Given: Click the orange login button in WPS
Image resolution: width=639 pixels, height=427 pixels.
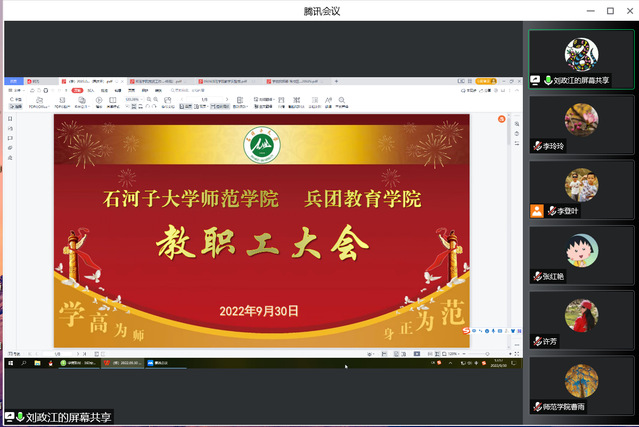Looking at the screenshot, I should (x=486, y=81).
